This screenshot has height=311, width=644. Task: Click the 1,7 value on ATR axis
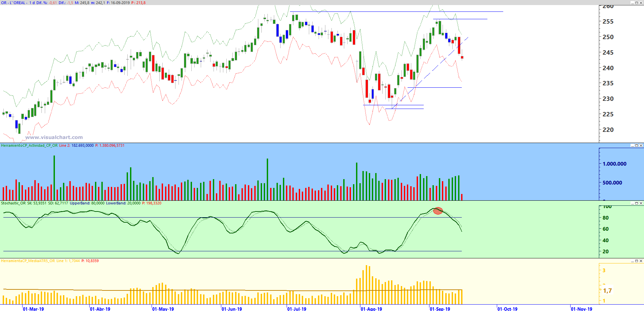coord(607,291)
